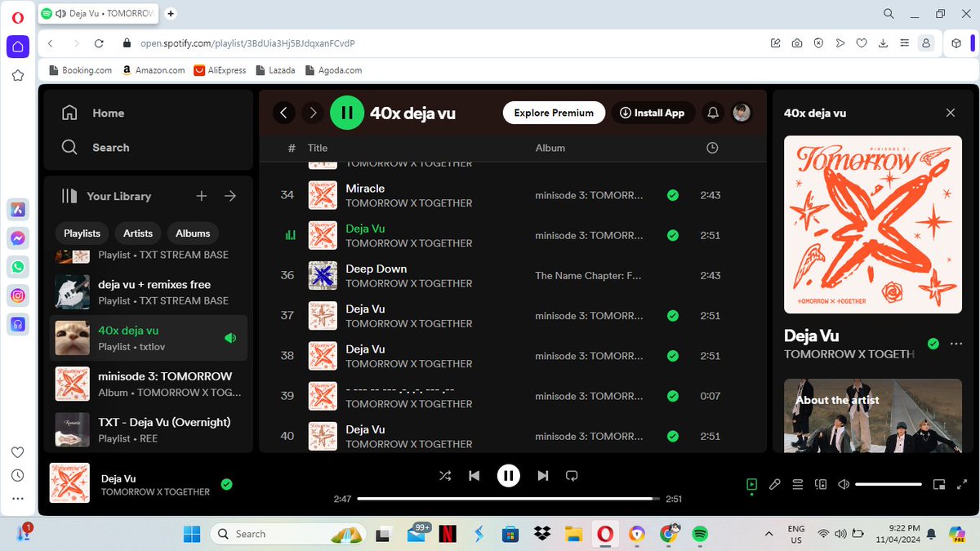Toggle repeat mode
The height and width of the screenshot is (551, 980).
(x=572, y=475)
